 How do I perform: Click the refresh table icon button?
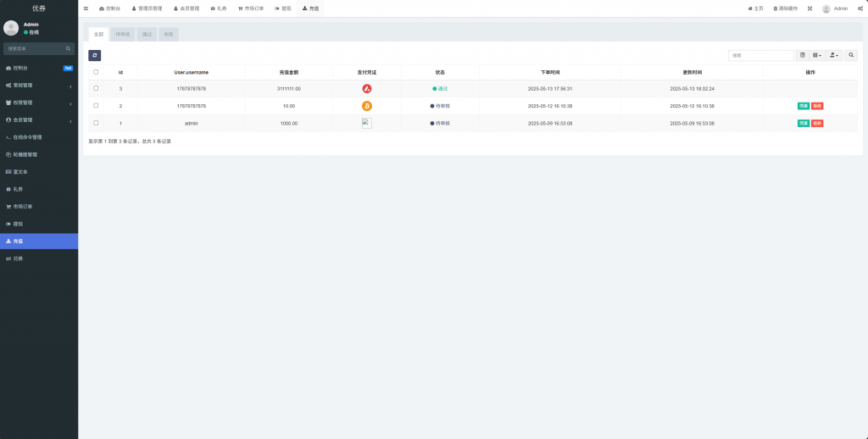click(95, 55)
